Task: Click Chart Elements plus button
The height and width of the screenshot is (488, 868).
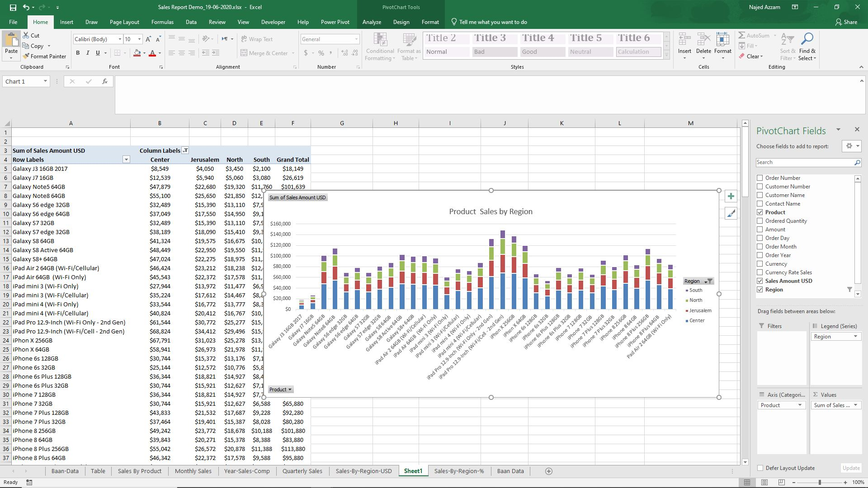Action: [x=731, y=196]
